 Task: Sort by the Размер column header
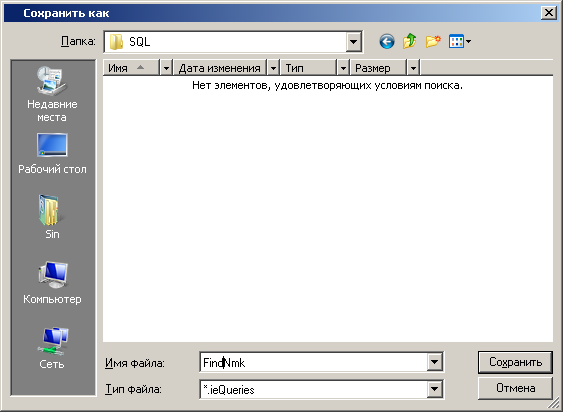[378, 68]
